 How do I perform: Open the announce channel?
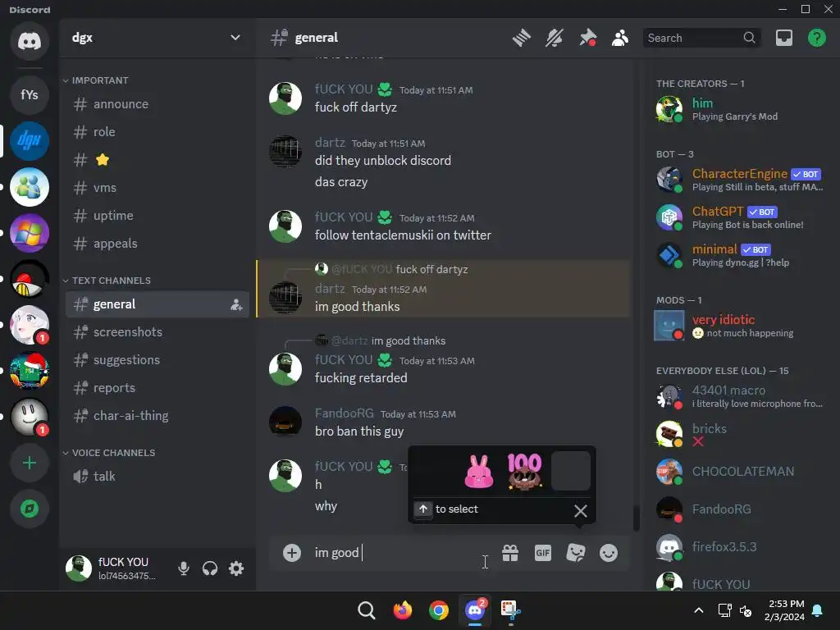157,104
